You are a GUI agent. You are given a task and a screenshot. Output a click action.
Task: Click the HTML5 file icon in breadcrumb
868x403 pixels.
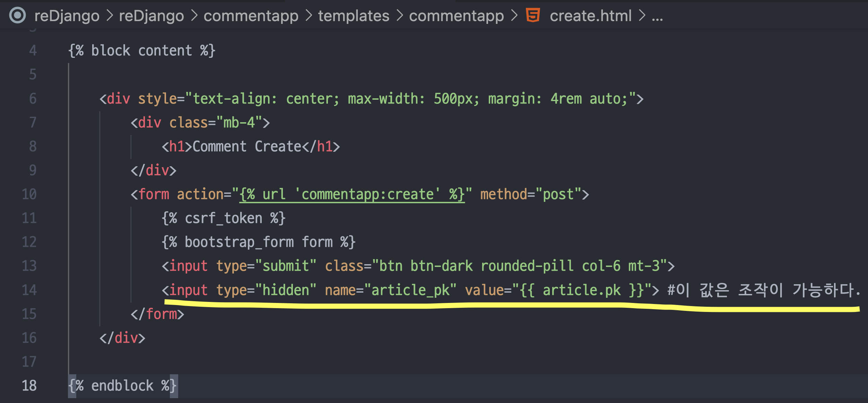[x=533, y=16]
